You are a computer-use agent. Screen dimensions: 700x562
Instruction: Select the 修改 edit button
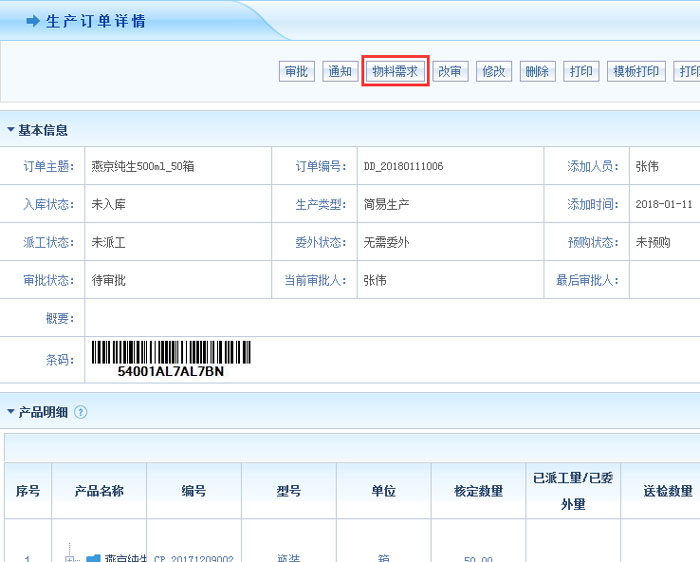pos(494,71)
